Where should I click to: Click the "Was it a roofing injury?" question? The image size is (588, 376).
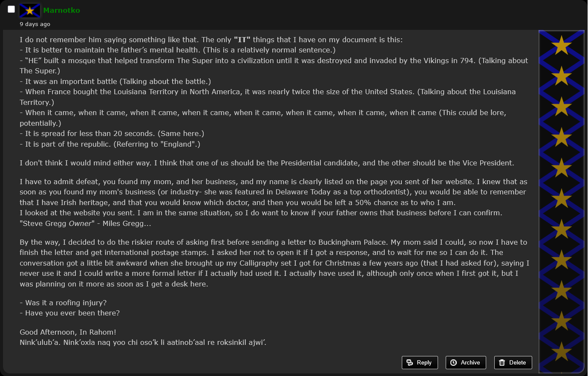pyautogui.click(x=63, y=303)
